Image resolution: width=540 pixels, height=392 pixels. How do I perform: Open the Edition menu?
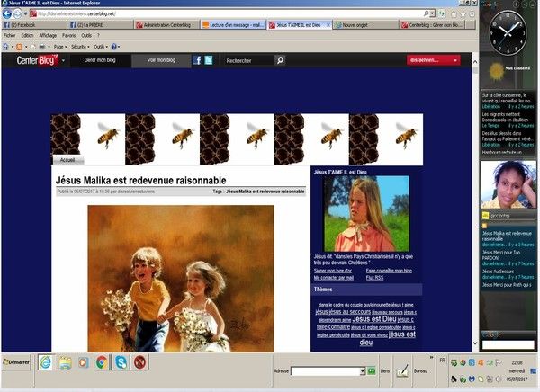[27, 35]
